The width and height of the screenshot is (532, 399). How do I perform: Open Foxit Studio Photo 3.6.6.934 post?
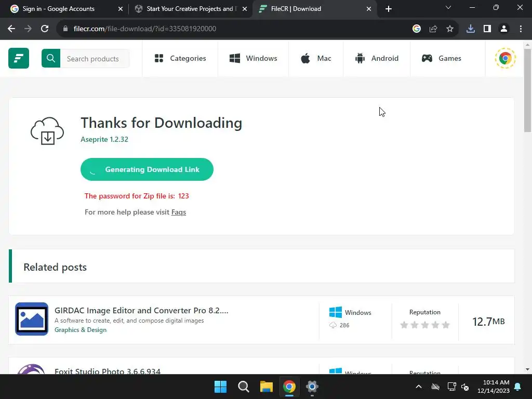(108, 371)
